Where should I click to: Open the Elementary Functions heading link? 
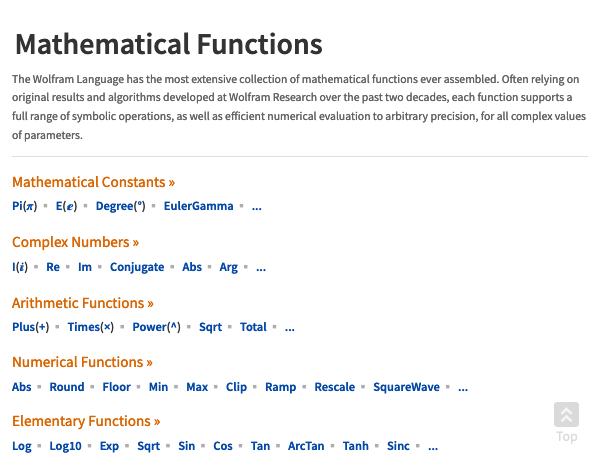tap(86, 421)
